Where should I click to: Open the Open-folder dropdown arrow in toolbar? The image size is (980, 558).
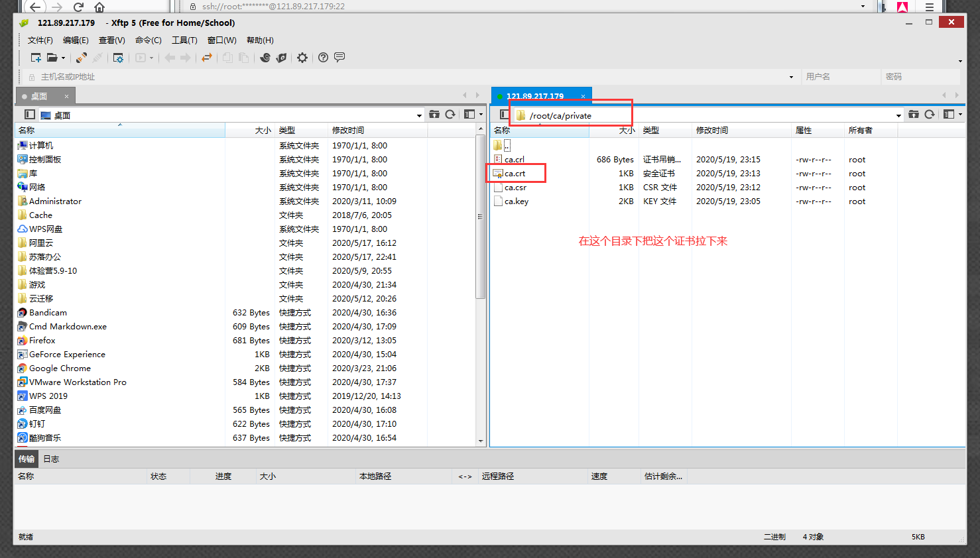(x=63, y=58)
